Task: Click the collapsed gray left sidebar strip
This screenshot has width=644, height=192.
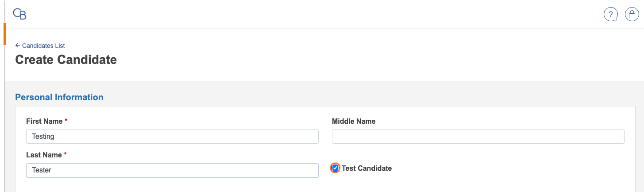Action: pos(2,111)
